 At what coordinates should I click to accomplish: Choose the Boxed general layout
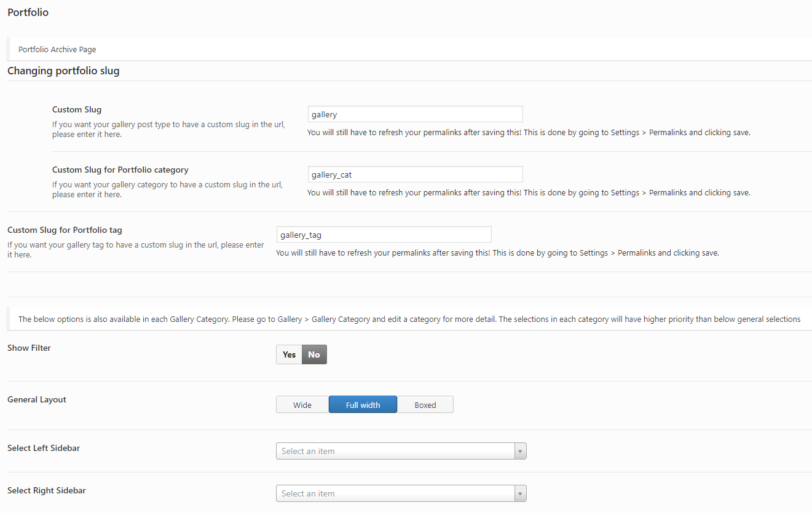tap(425, 405)
